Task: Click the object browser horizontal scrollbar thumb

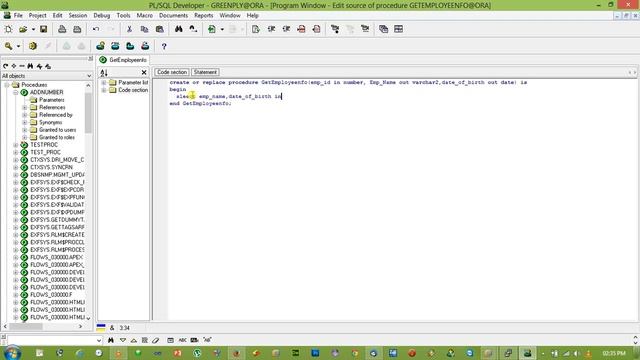Action: [26, 327]
